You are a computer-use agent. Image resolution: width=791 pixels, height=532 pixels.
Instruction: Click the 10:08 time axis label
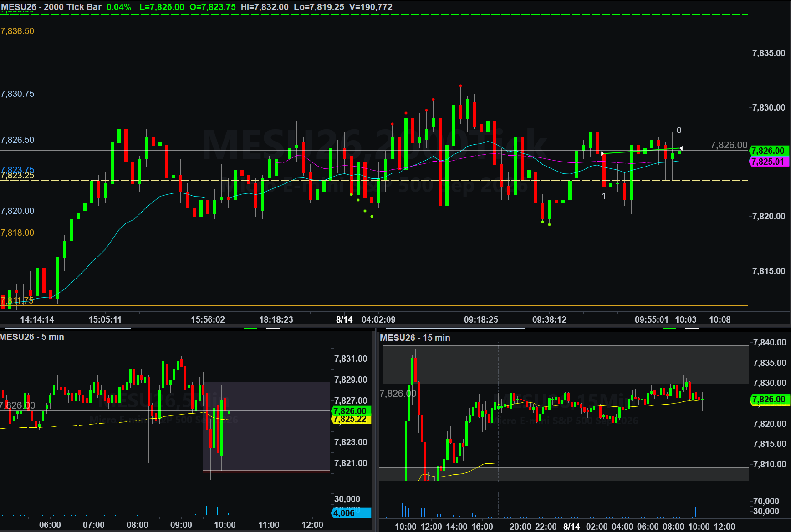720,319
